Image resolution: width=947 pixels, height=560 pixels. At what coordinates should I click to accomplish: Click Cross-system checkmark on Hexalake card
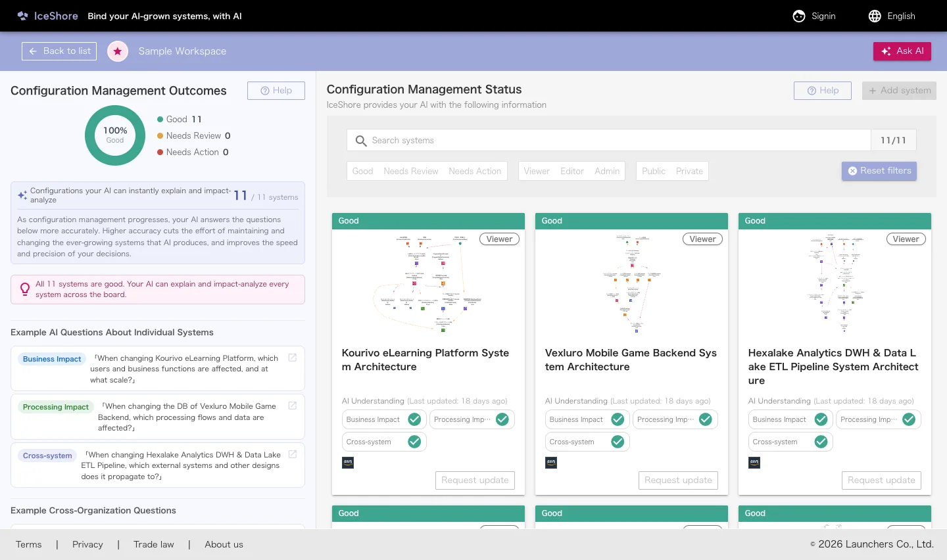coord(821,442)
